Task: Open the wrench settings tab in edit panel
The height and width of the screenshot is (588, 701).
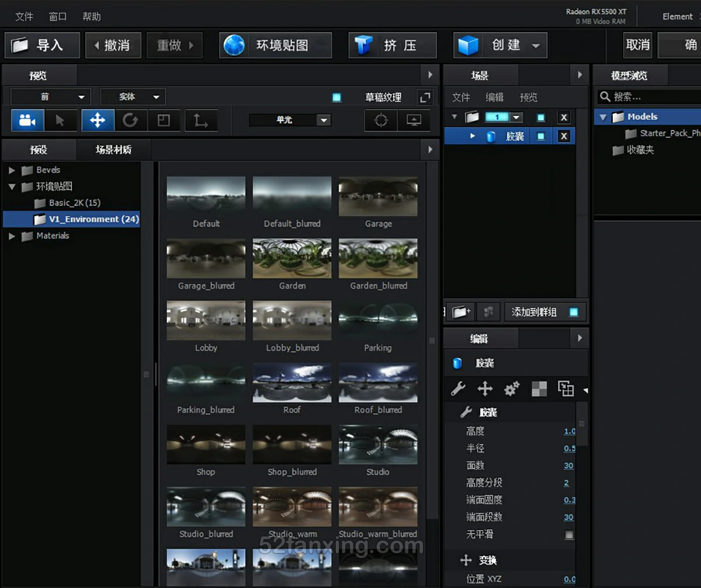Action: coord(459,388)
